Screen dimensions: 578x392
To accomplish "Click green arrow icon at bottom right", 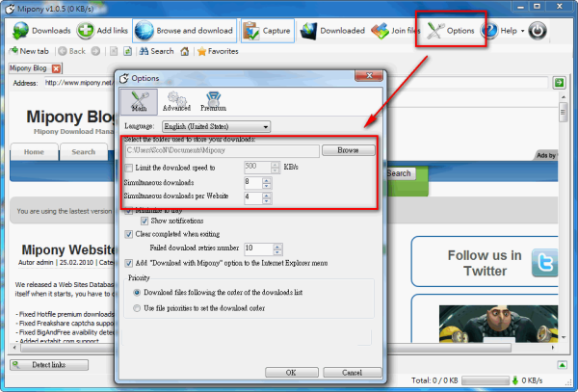I will 563,365.
